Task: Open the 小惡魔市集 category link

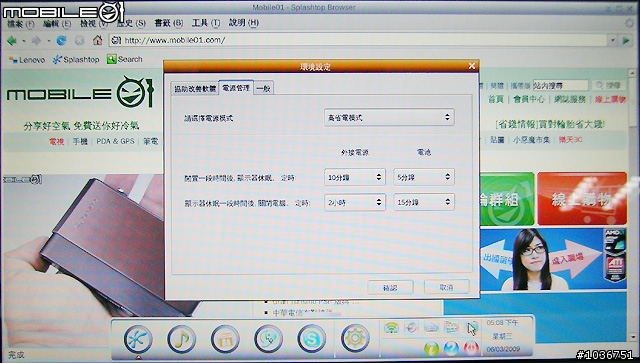Action: coord(531,140)
